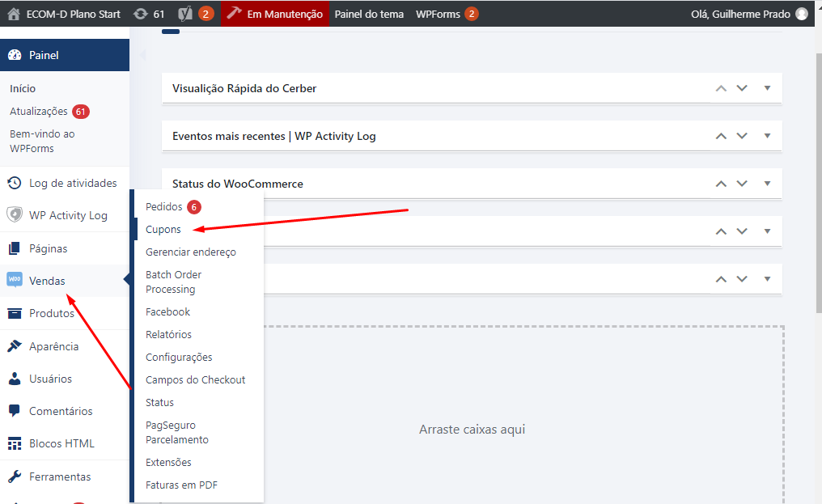Click the Blocos HTML grid icon

pos(15,443)
